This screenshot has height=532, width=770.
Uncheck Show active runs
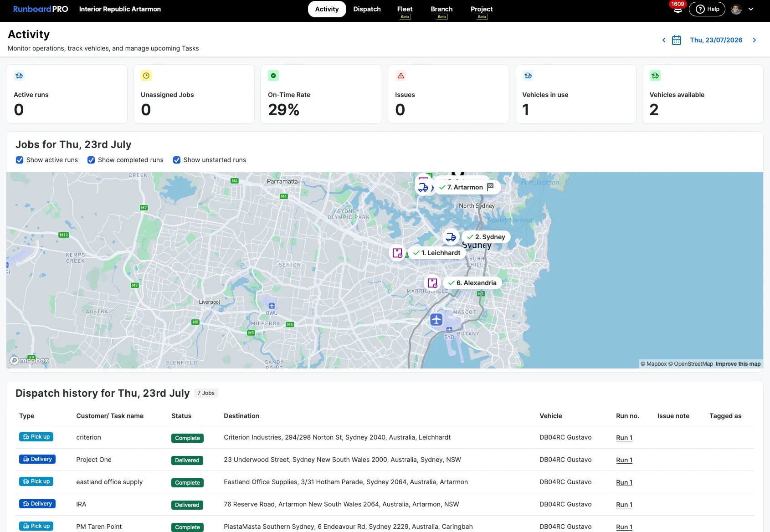(x=20, y=160)
